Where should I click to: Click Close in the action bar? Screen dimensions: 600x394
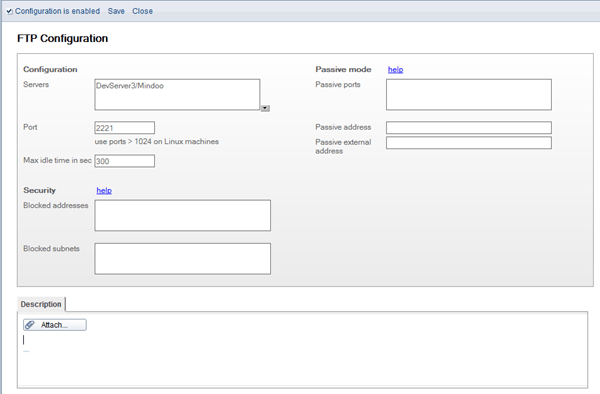click(142, 11)
